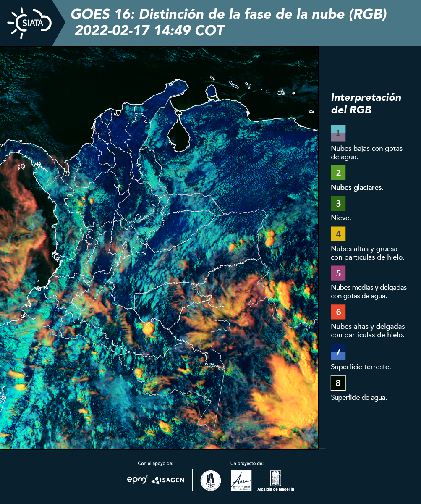Image resolution: width=421 pixels, height=504 pixels.
Task: Select black legend swatch number 8
Action: [338, 383]
